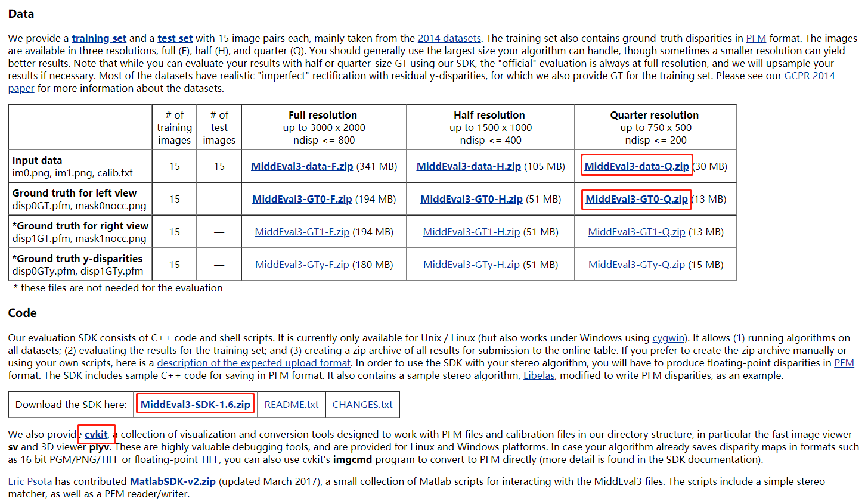
Task: View the CHANGES.txt file
Action: [x=362, y=404]
